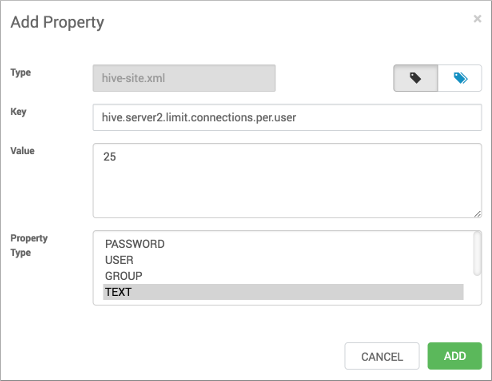Select the highlighted TEXT property type
This screenshot has height=381, width=492.
(x=283, y=292)
